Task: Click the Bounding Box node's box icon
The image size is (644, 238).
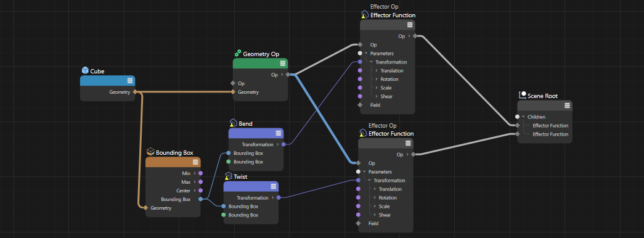Action: click(x=151, y=152)
